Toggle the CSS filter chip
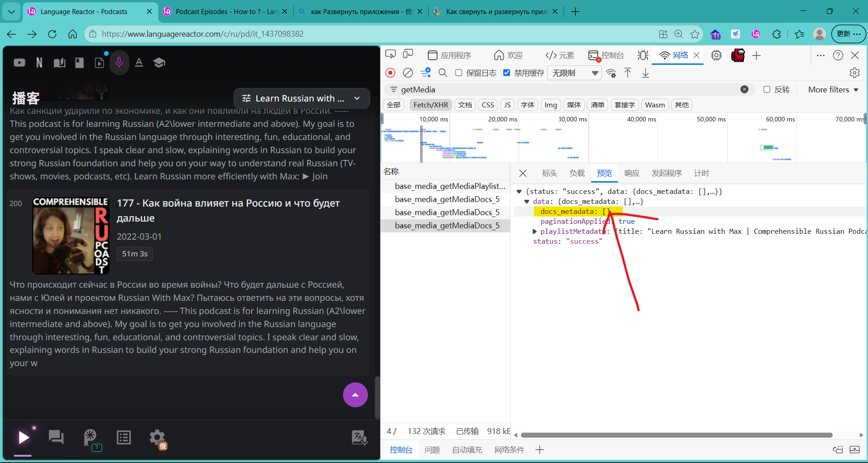This screenshot has height=463, width=868. pyautogui.click(x=488, y=105)
